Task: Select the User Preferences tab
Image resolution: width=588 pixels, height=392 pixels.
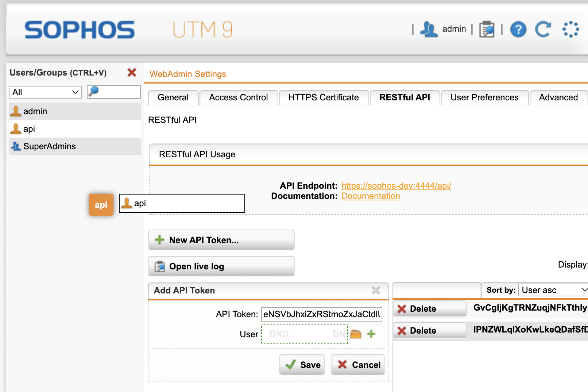Action: click(x=484, y=97)
